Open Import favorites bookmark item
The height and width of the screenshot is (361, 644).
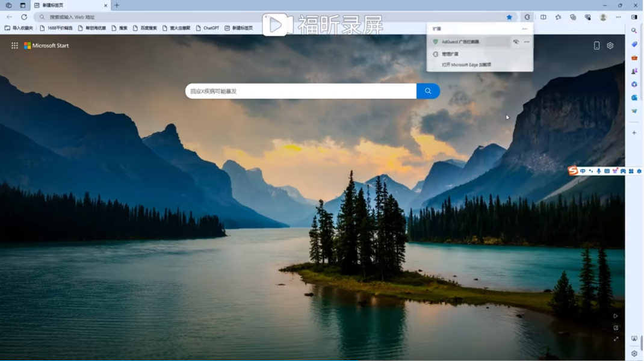(x=19, y=28)
